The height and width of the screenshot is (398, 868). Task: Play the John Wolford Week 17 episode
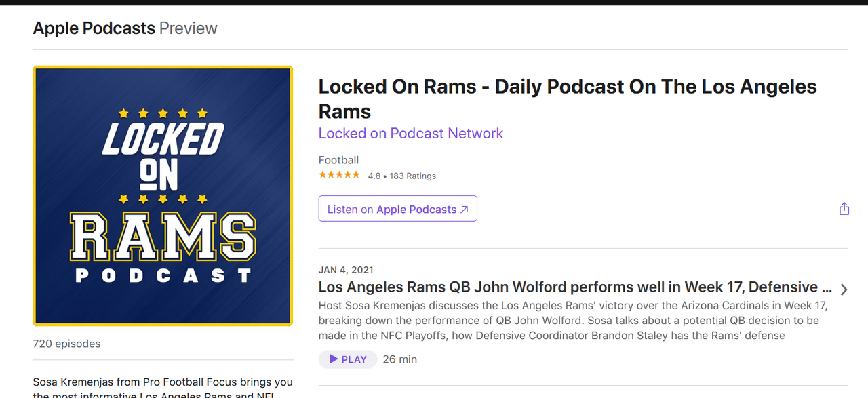tap(348, 359)
